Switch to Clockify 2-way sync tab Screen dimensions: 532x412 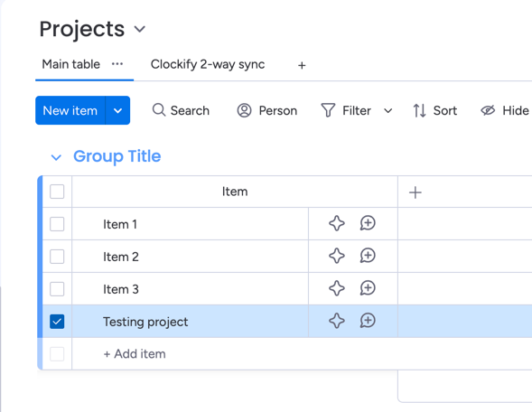[x=208, y=64]
